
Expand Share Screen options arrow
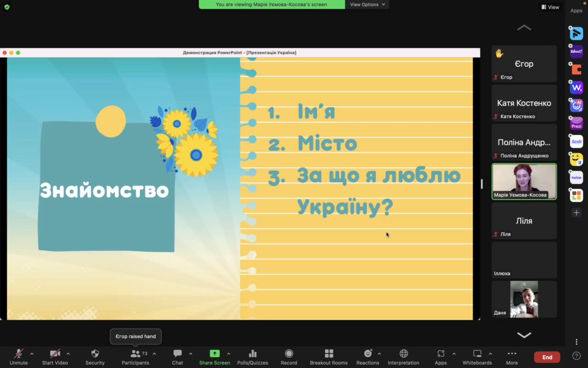pyautogui.click(x=229, y=354)
